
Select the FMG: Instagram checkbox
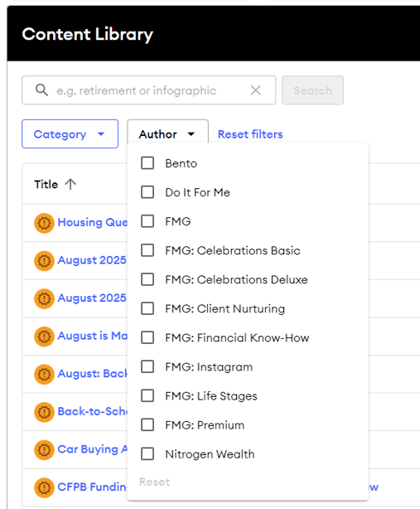tap(147, 366)
